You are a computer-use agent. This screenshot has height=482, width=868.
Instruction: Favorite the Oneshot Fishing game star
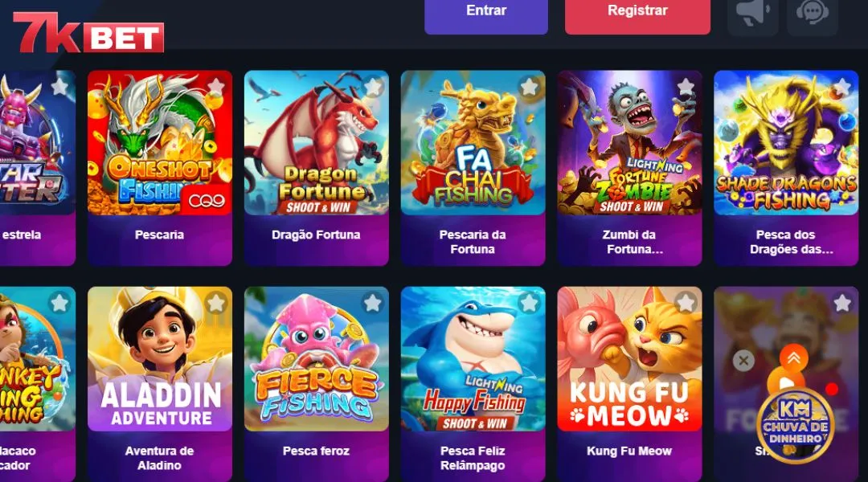216,86
